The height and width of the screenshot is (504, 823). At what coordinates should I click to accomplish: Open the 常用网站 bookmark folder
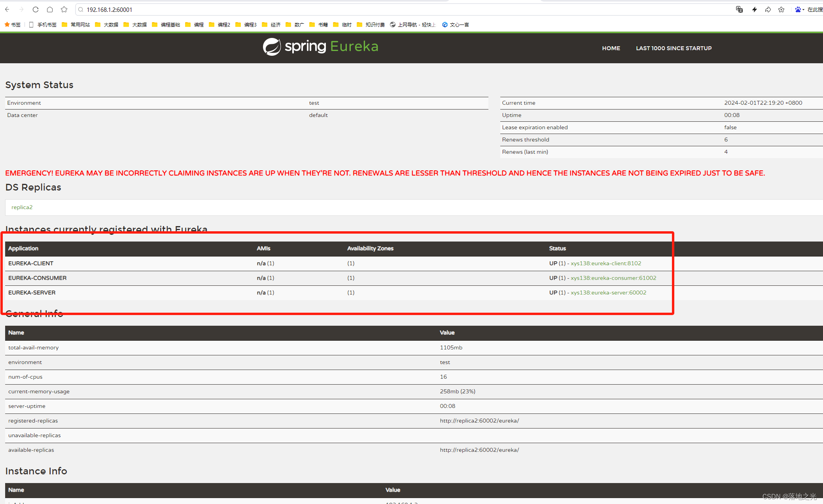[76, 25]
